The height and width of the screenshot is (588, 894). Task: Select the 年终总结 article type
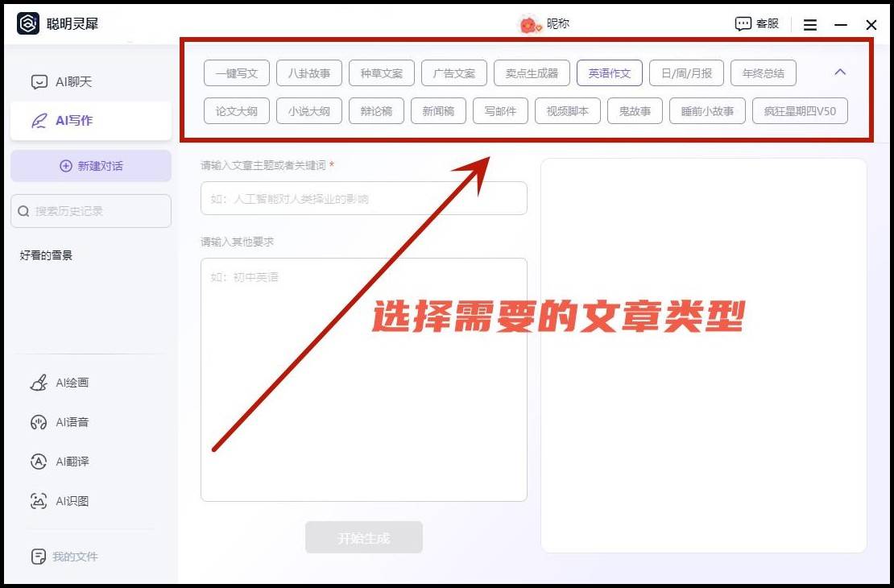[764, 73]
